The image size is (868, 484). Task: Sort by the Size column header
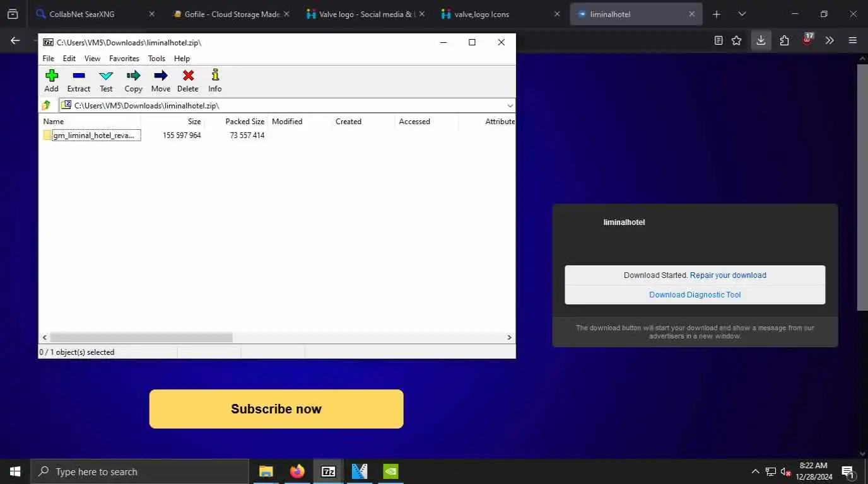pos(173,122)
